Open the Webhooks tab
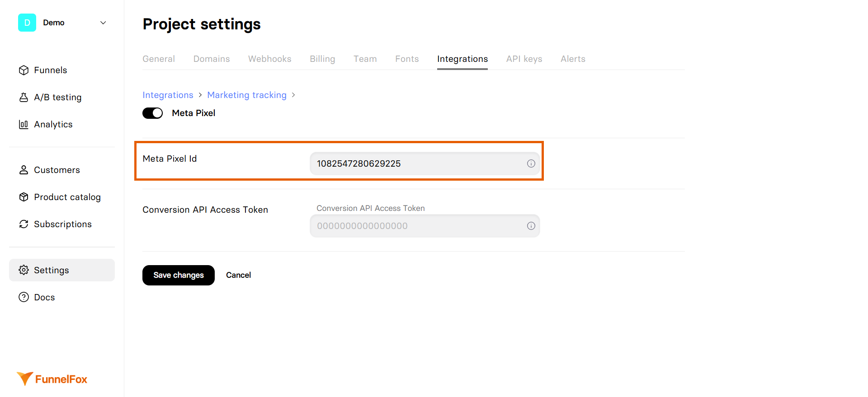The height and width of the screenshot is (397, 868). pyautogui.click(x=270, y=59)
